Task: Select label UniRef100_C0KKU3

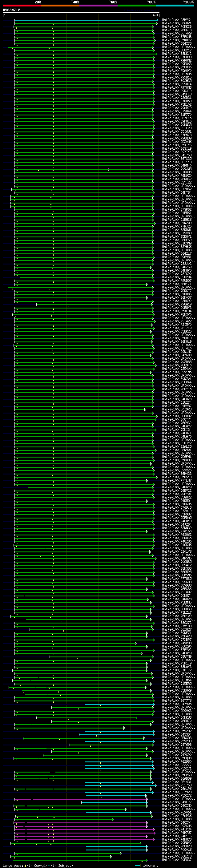Action: [176, 717]
